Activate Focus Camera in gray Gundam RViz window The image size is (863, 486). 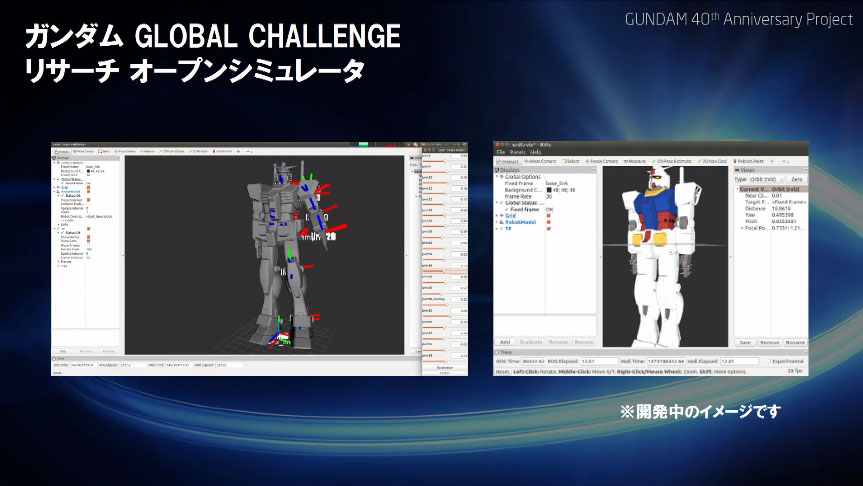[125, 151]
